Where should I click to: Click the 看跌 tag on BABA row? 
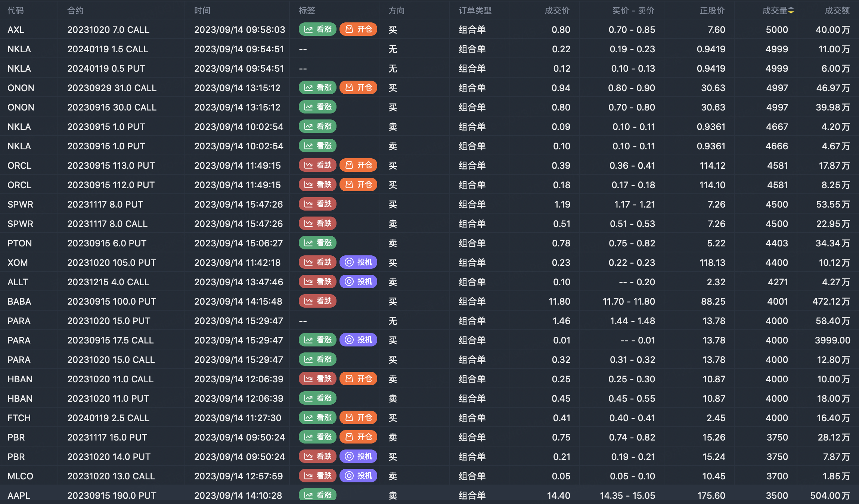point(317,301)
